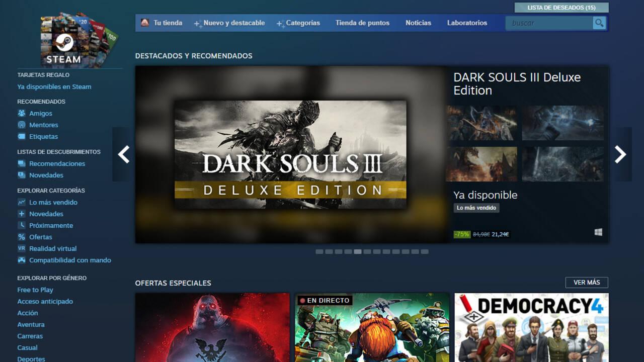Select the highlighted fifth carousel dot

point(358,251)
